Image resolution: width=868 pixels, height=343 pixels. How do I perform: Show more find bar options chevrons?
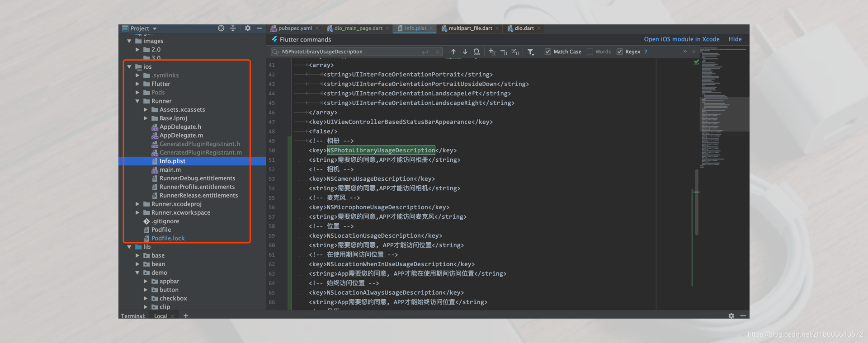[685, 52]
